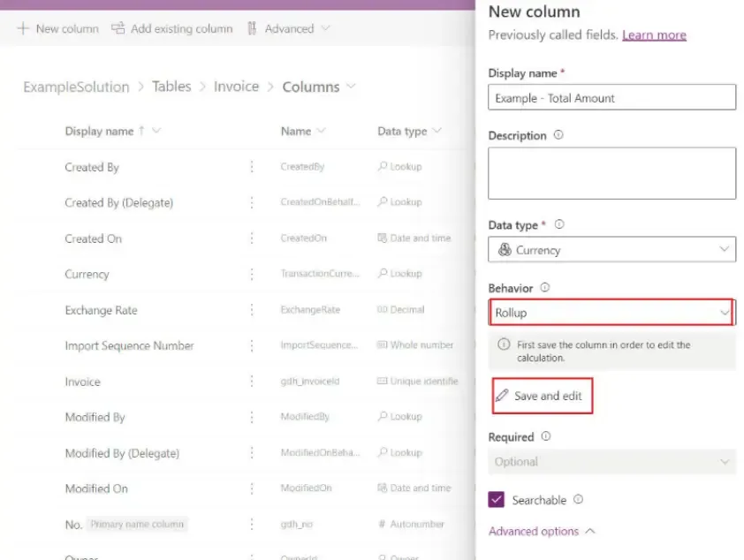Image resolution: width=744 pixels, height=560 pixels.
Task: Open the Data type Currency dropdown
Action: (611, 250)
